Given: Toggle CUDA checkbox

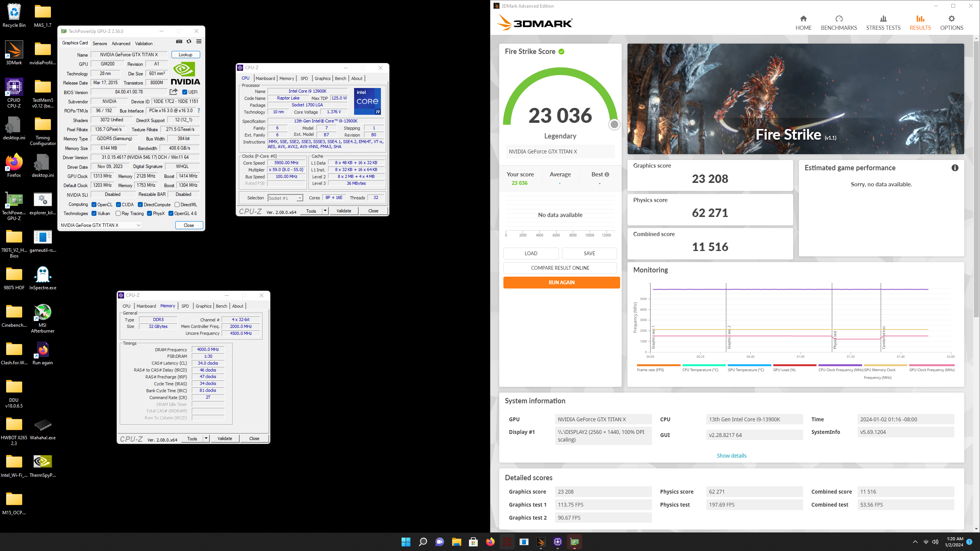Looking at the screenshot, I should (x=118, y=205).
